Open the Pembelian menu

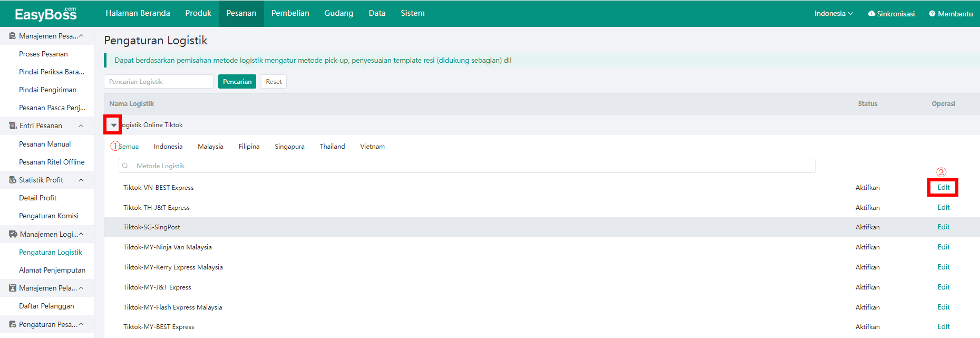(x=290, y=13)
